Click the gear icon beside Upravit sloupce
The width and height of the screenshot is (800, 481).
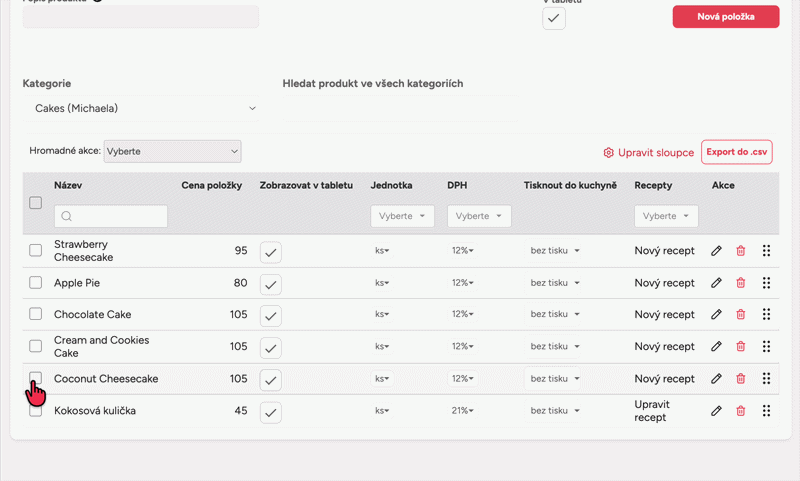[608, 153]
